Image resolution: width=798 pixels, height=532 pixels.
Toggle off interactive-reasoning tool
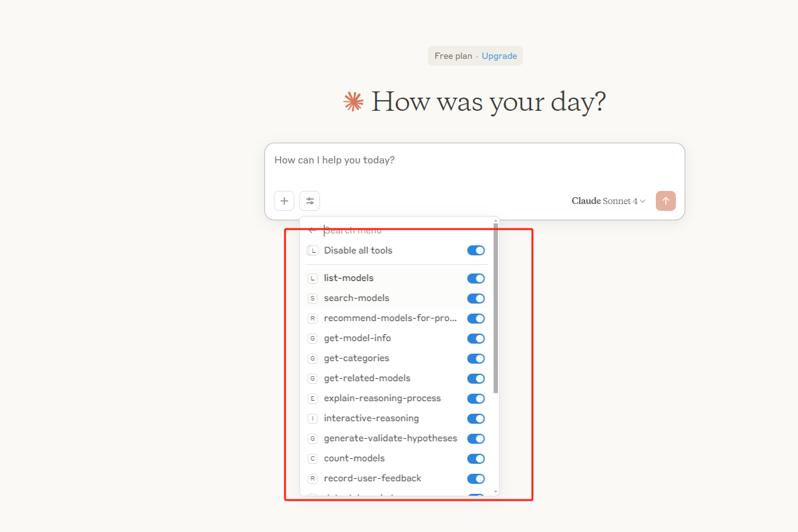tap(476, 419)
